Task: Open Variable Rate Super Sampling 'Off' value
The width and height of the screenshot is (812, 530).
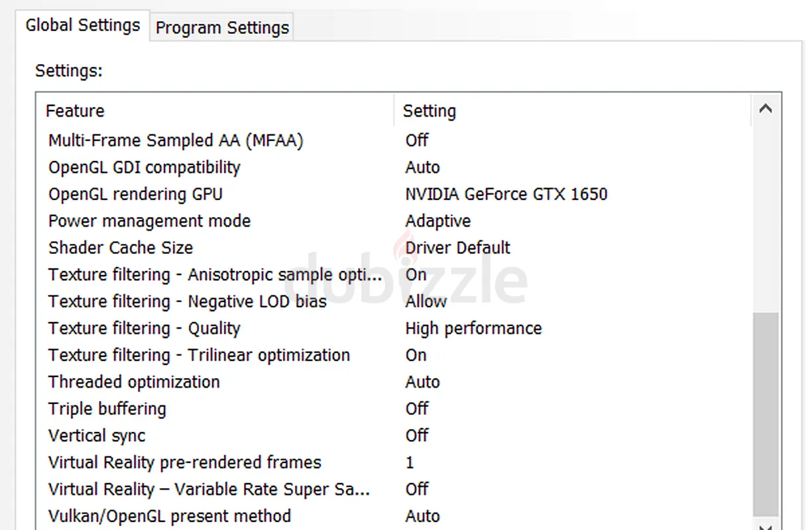Action: (x=417, y=490)
